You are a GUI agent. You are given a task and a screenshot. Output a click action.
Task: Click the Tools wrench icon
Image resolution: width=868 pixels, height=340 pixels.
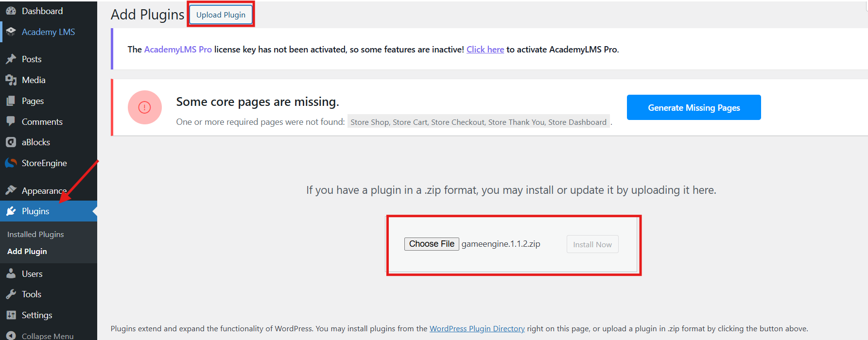11,294
